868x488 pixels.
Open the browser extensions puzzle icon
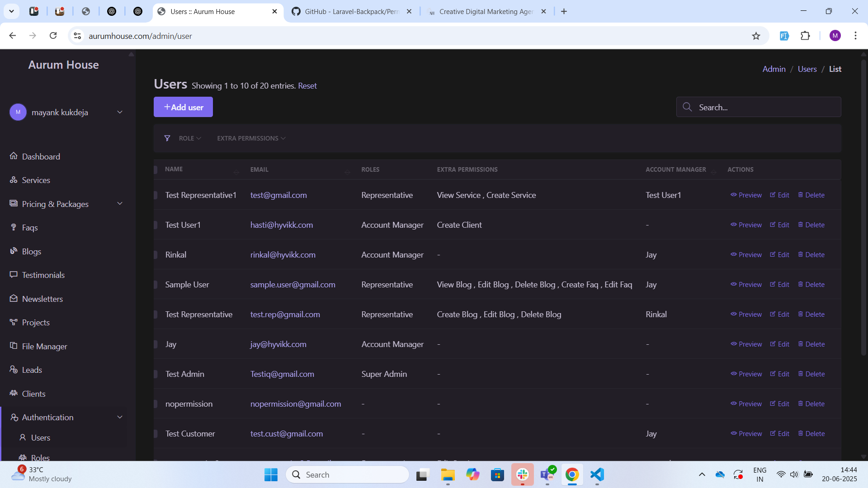805,36
